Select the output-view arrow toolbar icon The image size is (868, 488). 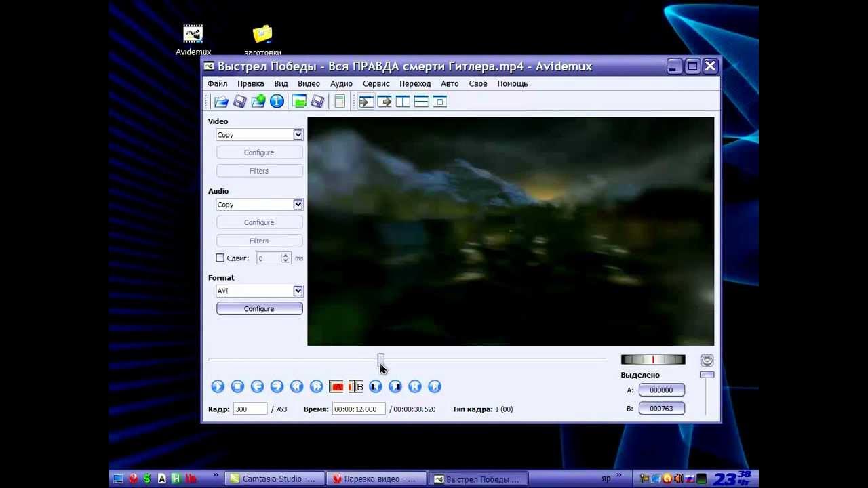pos(384,102)
